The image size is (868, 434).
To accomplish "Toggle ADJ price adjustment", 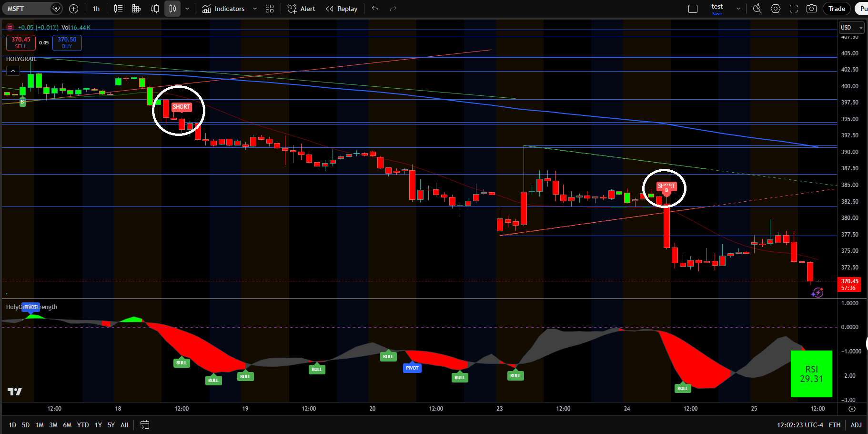I will [x=856, y=425].
